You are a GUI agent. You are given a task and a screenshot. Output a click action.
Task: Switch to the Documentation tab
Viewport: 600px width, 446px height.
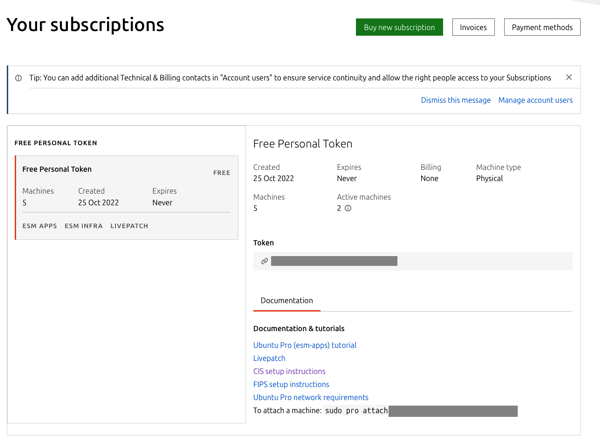point(287,301)
